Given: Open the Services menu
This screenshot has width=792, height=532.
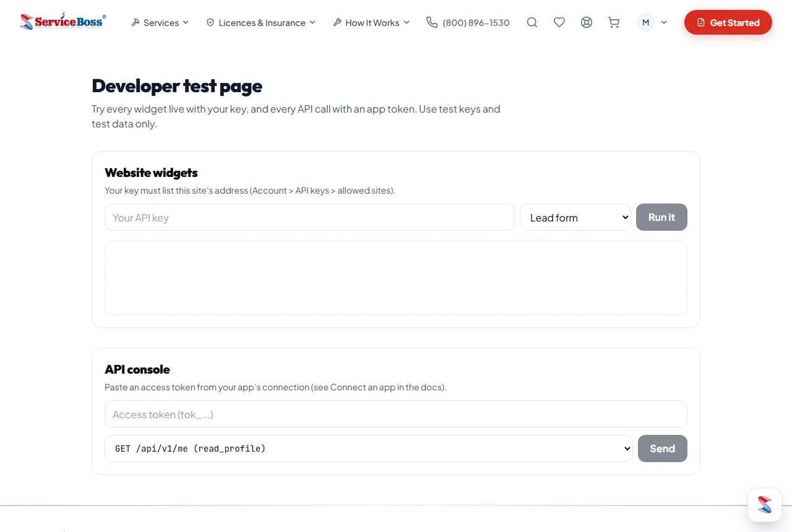Looking at the screenshot, I should click(160, 22).
